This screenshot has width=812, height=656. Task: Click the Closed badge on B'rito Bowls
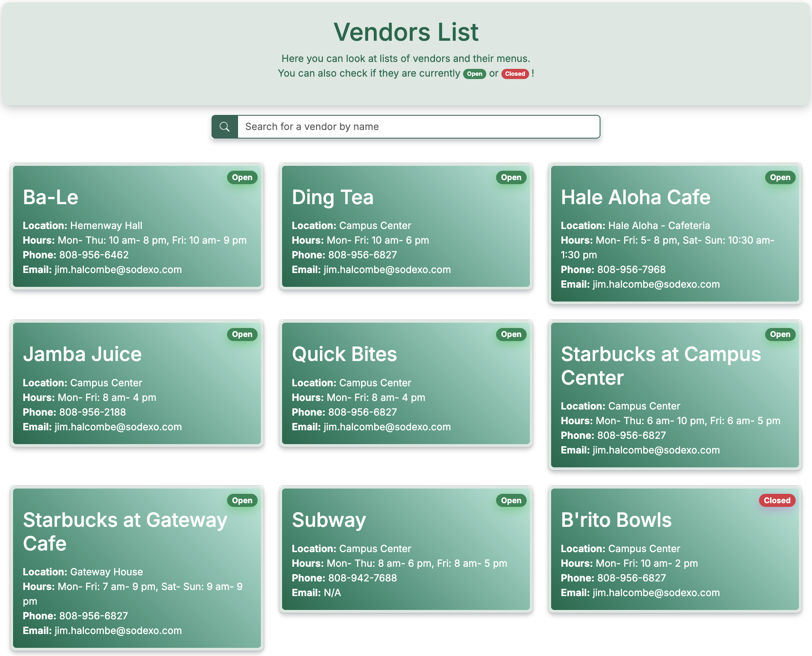point(777,500)
